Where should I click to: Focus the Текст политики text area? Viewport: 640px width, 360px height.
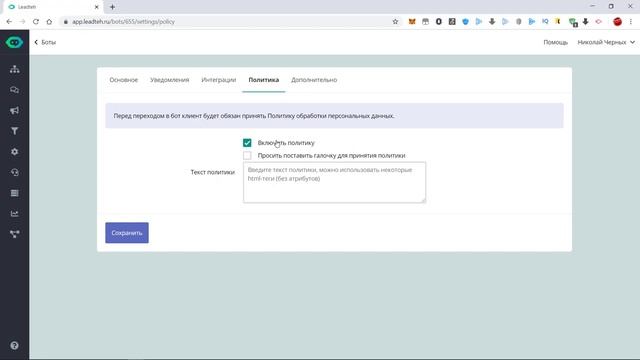[334, 182]
